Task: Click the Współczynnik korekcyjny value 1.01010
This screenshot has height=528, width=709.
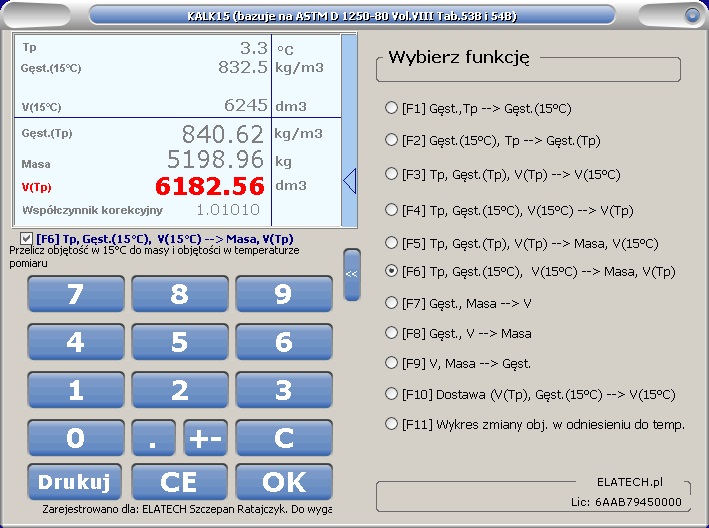Action: [x=228, y=210]
